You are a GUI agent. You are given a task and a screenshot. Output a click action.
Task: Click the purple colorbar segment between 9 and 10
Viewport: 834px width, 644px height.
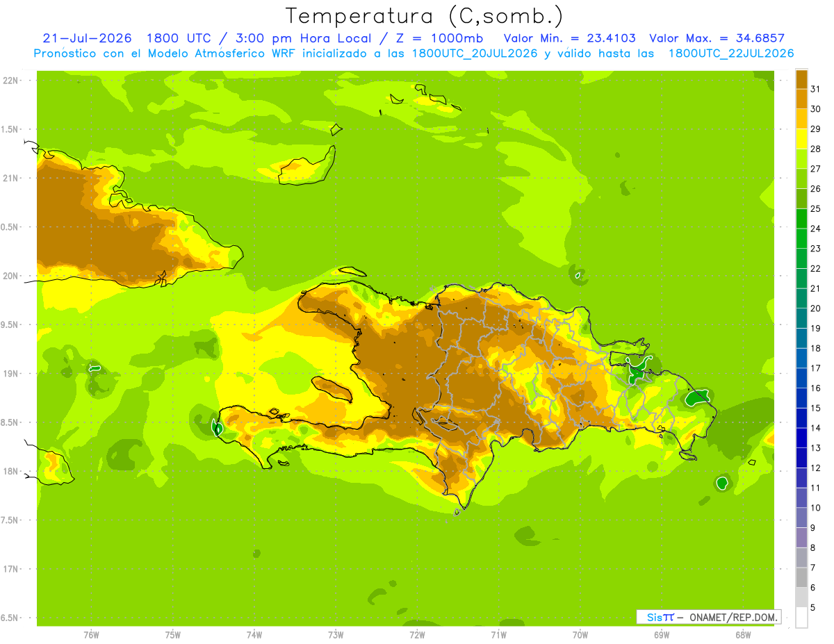tap(801, 518)
